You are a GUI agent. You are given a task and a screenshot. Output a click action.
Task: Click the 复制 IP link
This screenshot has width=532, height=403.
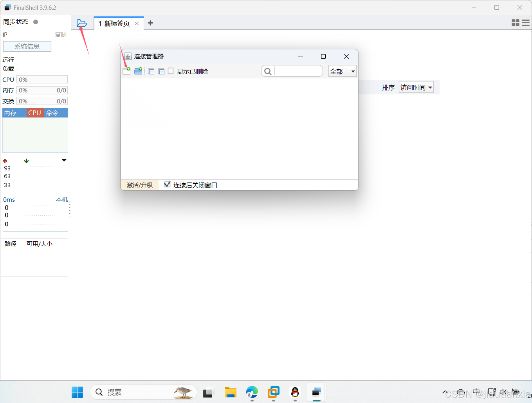click(60, 34)
